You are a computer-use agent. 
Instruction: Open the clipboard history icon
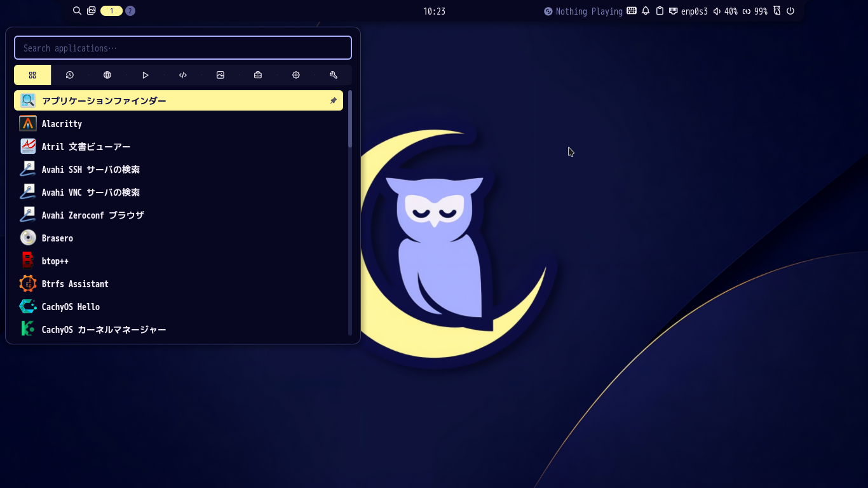pos(660,11)
